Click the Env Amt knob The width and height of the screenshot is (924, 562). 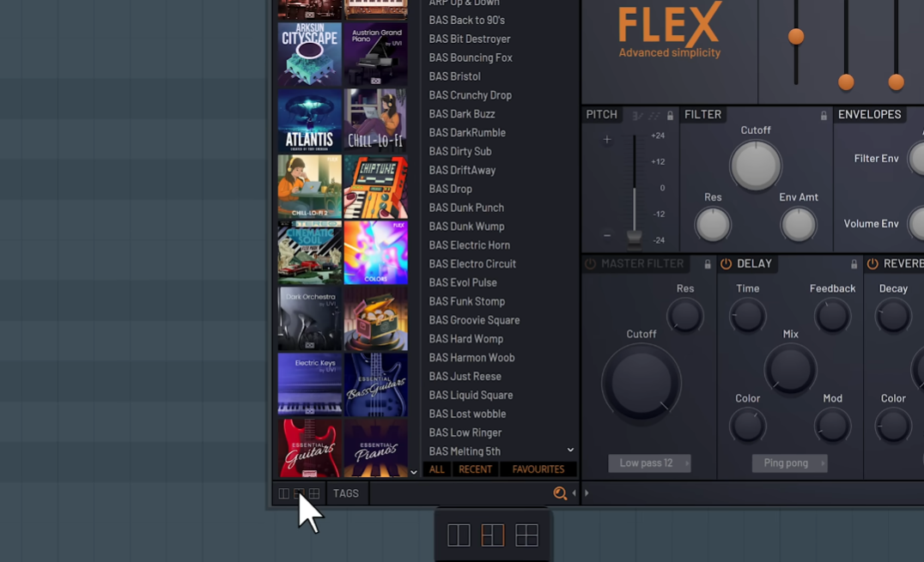tap(799, 225)
